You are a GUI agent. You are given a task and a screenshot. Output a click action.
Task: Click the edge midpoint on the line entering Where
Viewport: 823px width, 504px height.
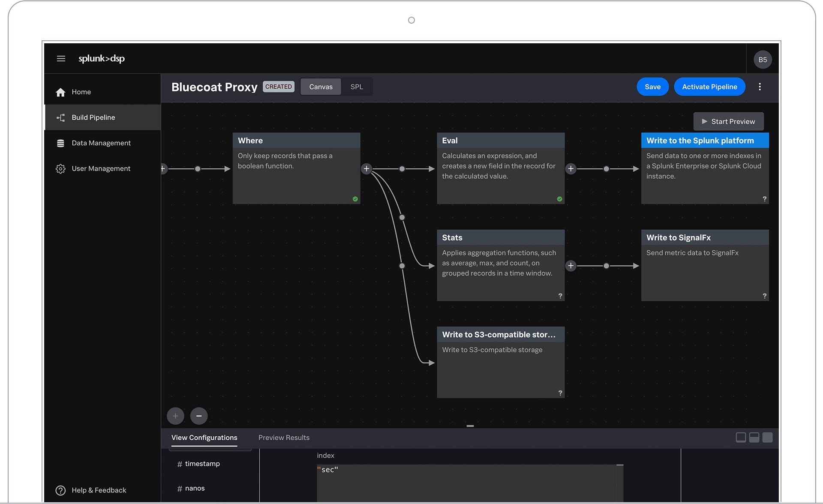(198, 169)
